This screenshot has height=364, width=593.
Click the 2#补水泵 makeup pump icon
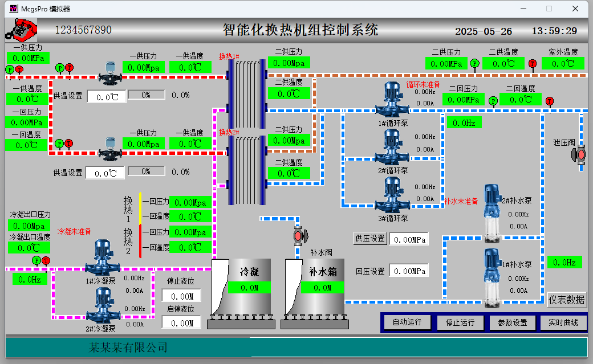(492, 212)
